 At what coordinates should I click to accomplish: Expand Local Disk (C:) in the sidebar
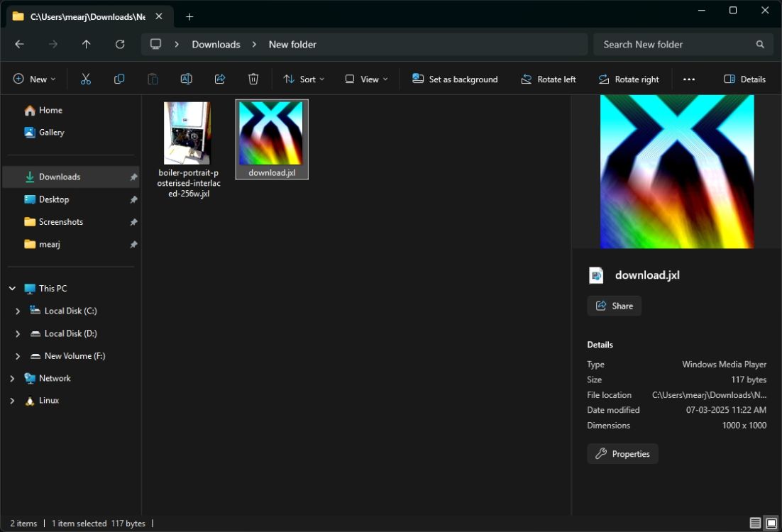click(x=17, y=311)
